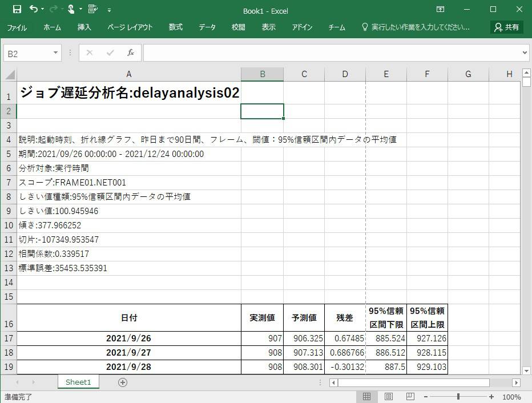Image resolution: width=532 pixels, height=403 pixels.
Task: Open the tell-me search box (実行したい作業)
Action: click(x=416, y=27)
